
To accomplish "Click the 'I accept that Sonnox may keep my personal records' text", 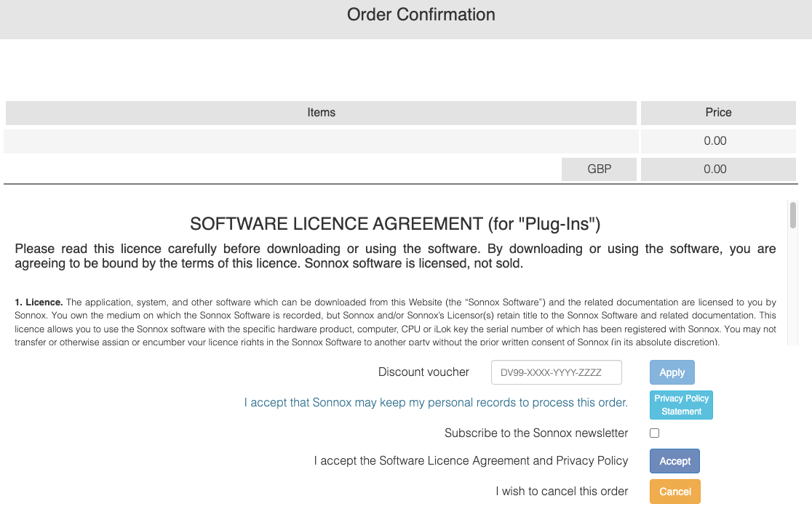I will pyautogui.click(x=436, y=403).
